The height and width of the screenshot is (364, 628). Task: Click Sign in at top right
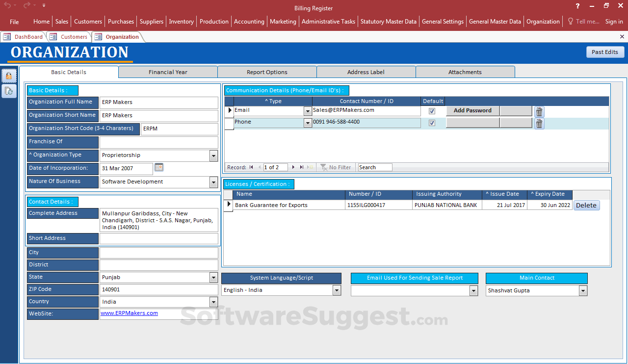coord(614,22)
